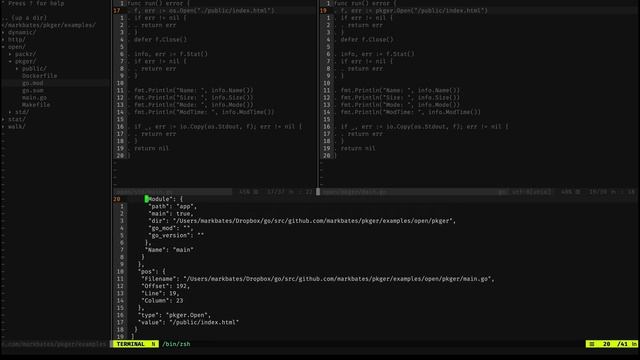Expand the stat/ folder arrow
The height and width of the screenshot is (360, 640).
point(3,119)
